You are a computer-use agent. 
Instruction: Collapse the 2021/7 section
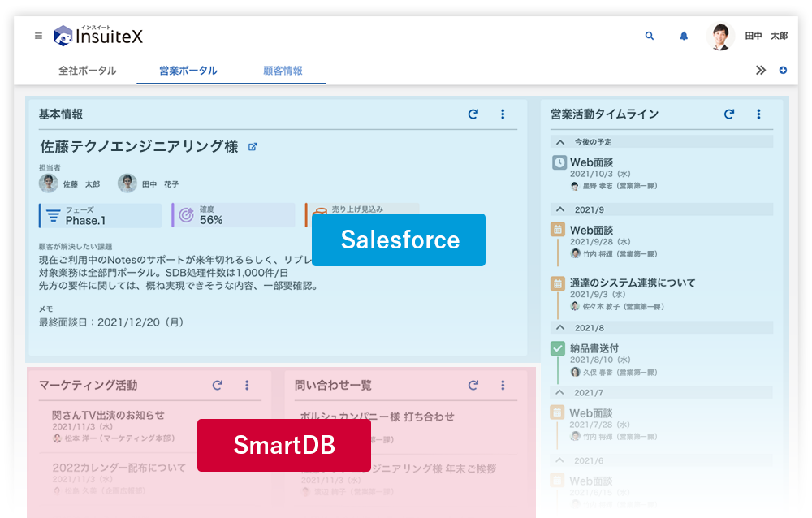click(559, 393)
